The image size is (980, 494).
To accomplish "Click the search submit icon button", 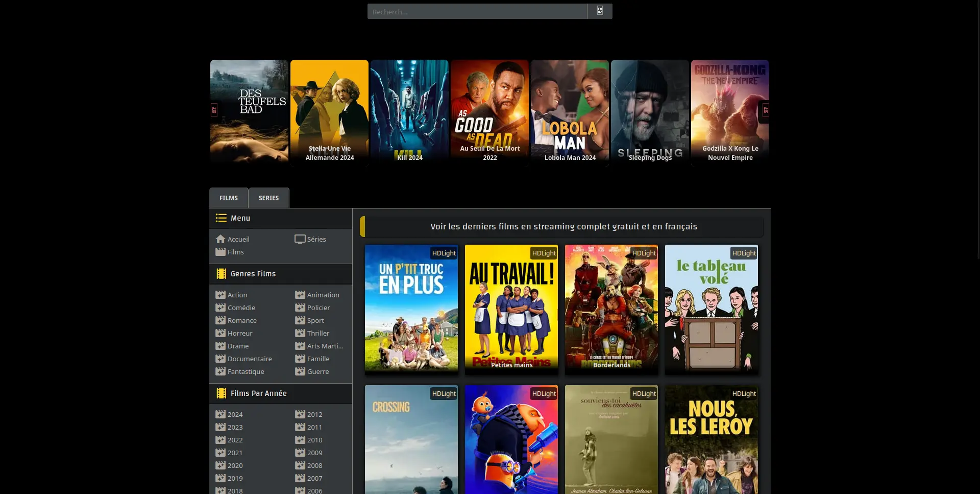I will tap(600, 11).
